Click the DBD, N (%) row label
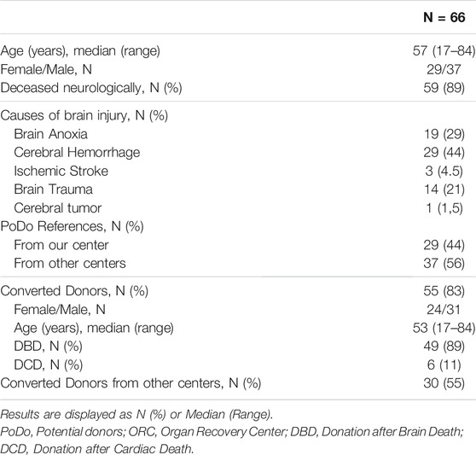Image resolution: width=476 pixels, height=455 pixels. point(49,347)
